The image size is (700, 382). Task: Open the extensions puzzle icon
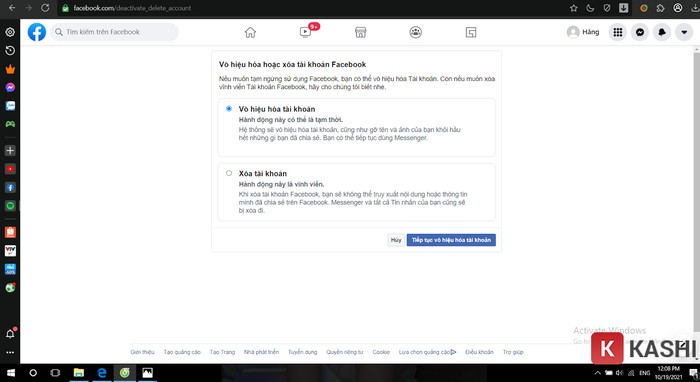click(x=661, y=8)
